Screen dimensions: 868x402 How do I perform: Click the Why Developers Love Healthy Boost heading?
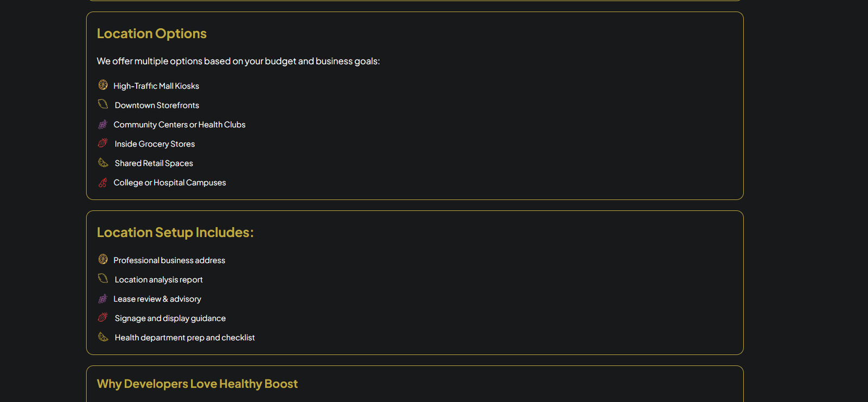(x=197, y=384)
